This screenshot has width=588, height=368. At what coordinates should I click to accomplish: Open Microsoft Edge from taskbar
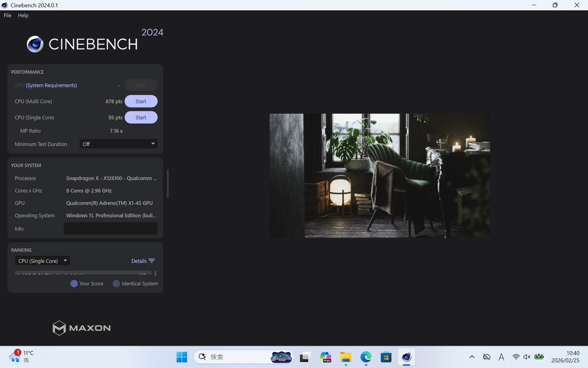point(366,357)
